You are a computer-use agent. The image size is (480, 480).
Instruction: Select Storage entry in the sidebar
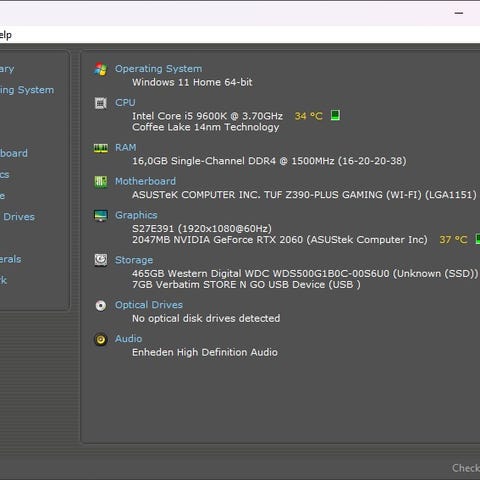(3, 196)
